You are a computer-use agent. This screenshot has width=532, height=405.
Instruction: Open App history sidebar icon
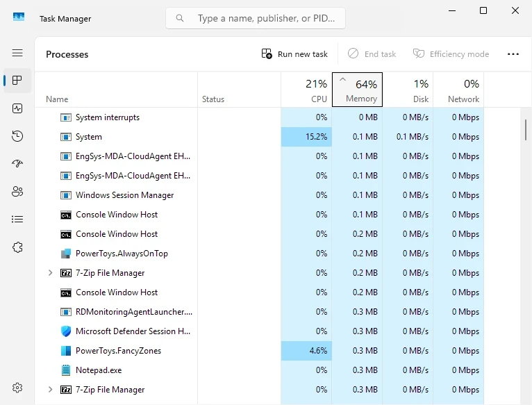pyautogui.click(x=17, y=136)
